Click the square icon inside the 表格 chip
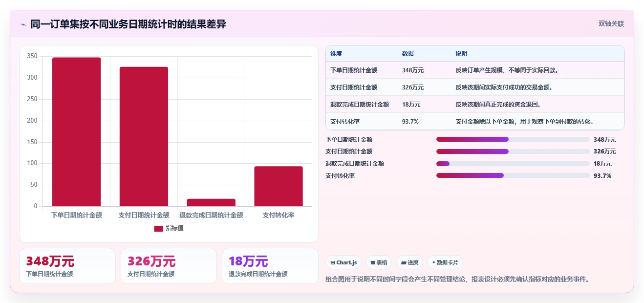This screenshot has height=303, width=644. tap(373, 263)
